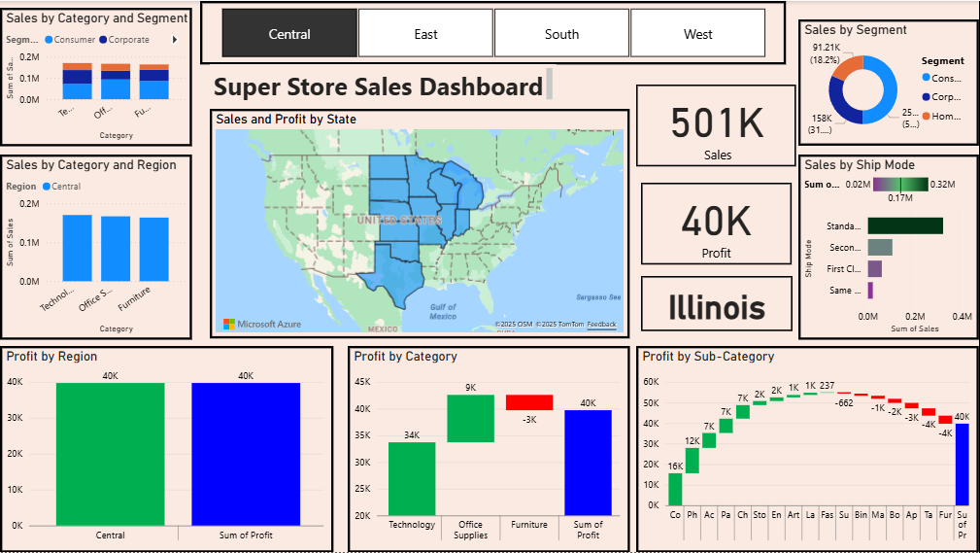Click the orange Home Office legend dot
This screenshot has width=980, height=553.
click(926, 117)
